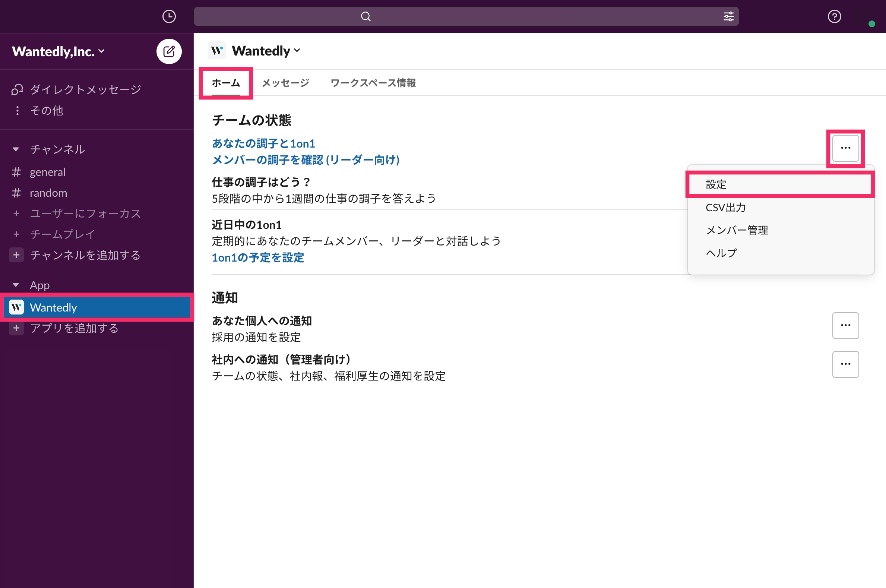Open search filter sliders icon
This screenshot has height=588, width=886.
point(728,16)
